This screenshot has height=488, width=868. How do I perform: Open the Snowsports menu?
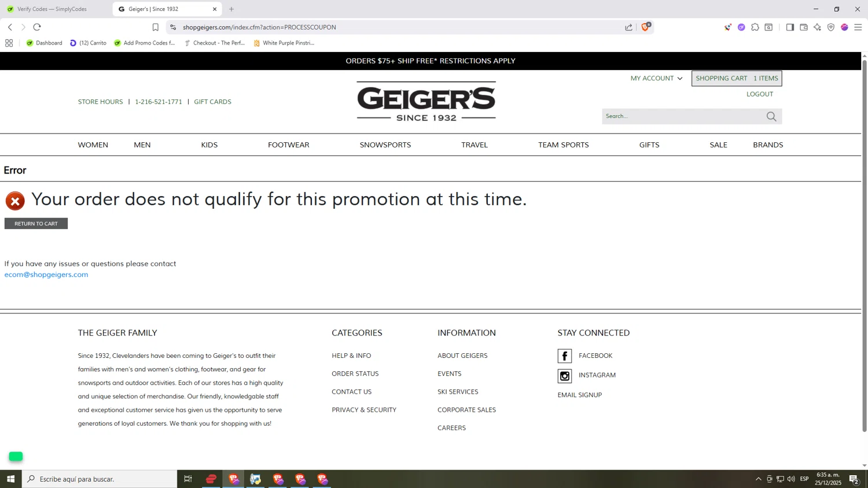pyautogui.click(x=385, y=145)
